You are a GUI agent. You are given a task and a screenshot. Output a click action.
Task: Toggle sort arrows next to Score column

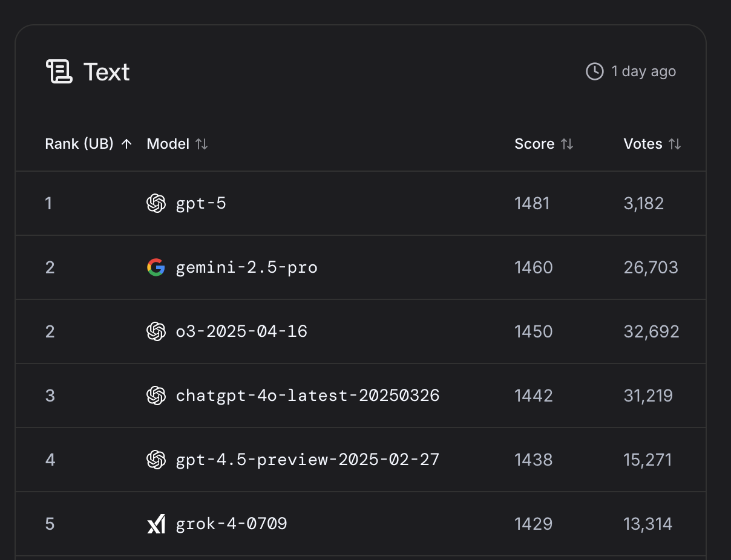(x=567, y=144)
